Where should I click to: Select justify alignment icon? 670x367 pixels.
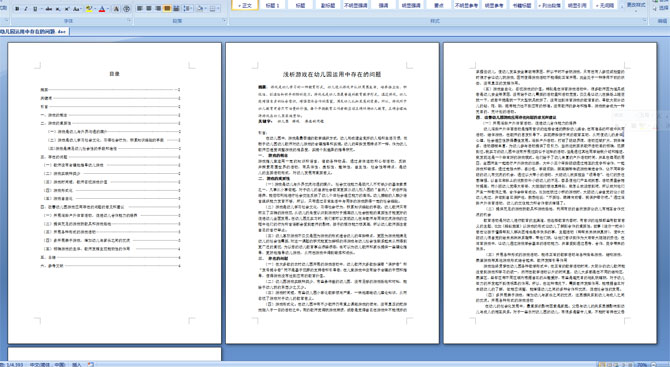pos(167,9)
